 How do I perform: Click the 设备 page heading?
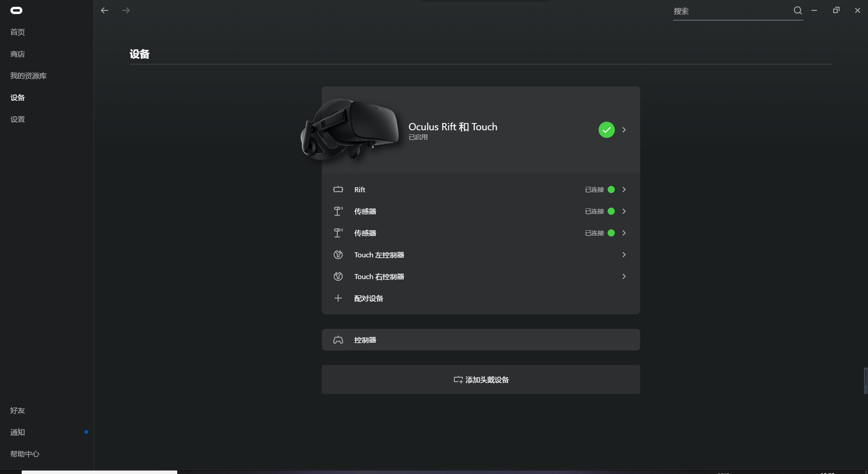(140, 54)
